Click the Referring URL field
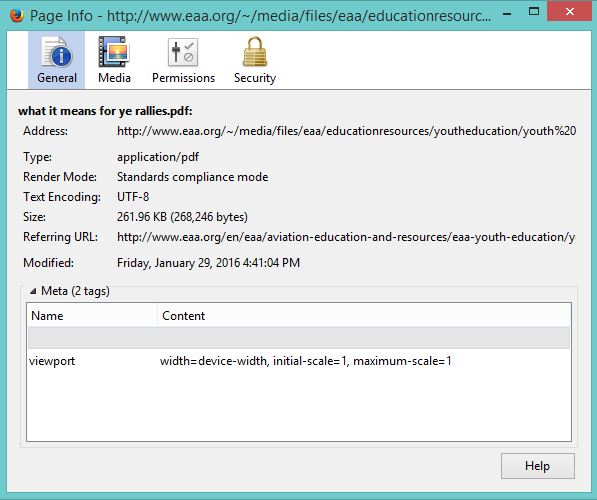 (346, 237)
